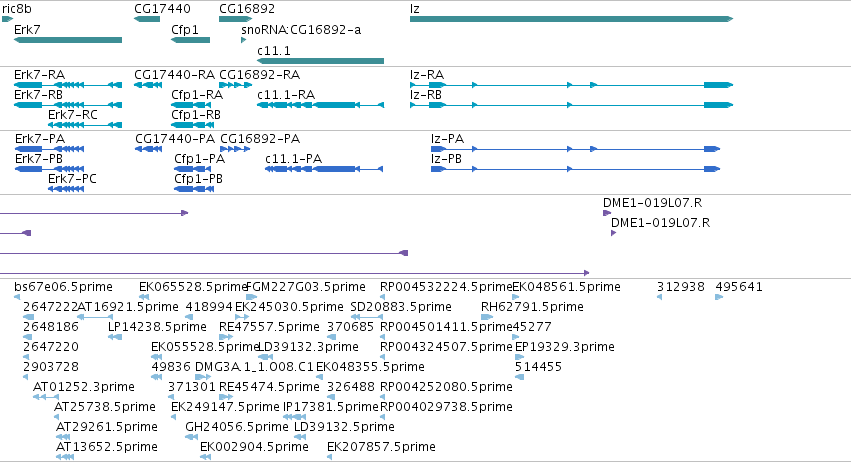851x462 pixels.
Task: Click the RP004324507.5prime EST label
Action: (x=446, y=347)
